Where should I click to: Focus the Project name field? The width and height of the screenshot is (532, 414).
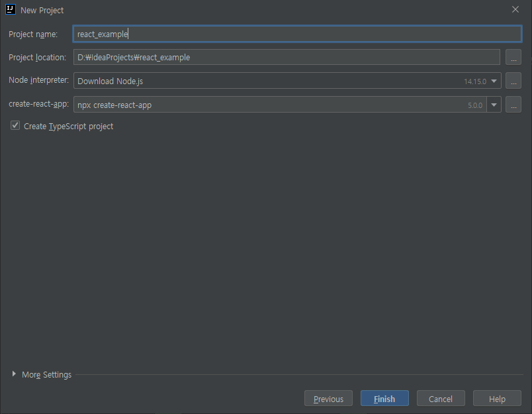pos(297,34)
